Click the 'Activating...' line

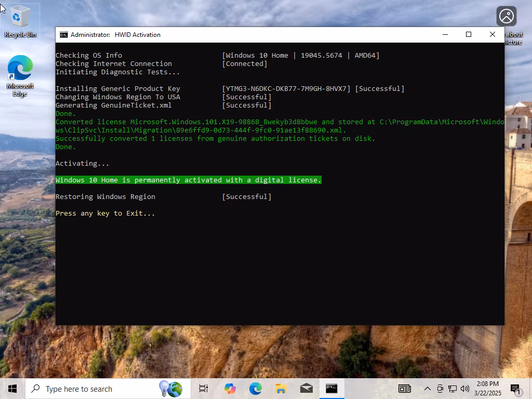coord(83,164)
